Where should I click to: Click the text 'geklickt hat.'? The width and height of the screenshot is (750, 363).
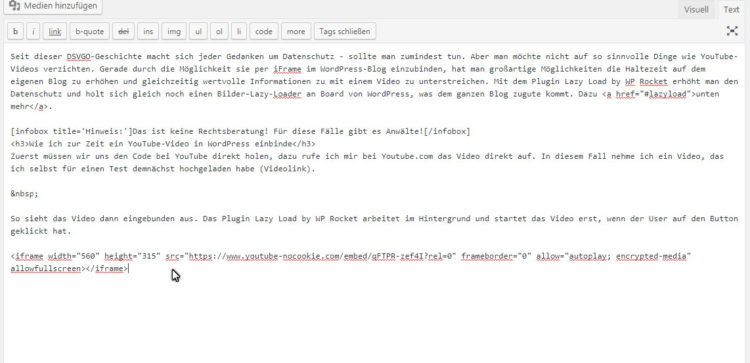41,231
